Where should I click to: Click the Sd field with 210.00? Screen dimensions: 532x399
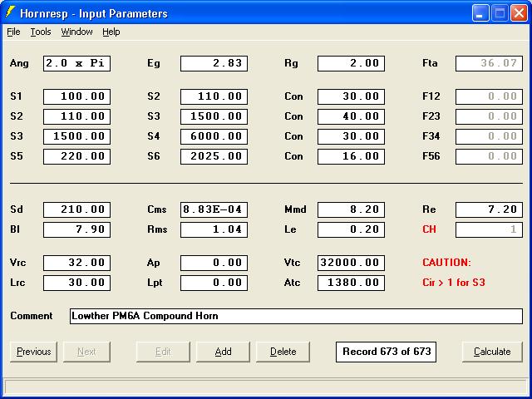point(76,209)
